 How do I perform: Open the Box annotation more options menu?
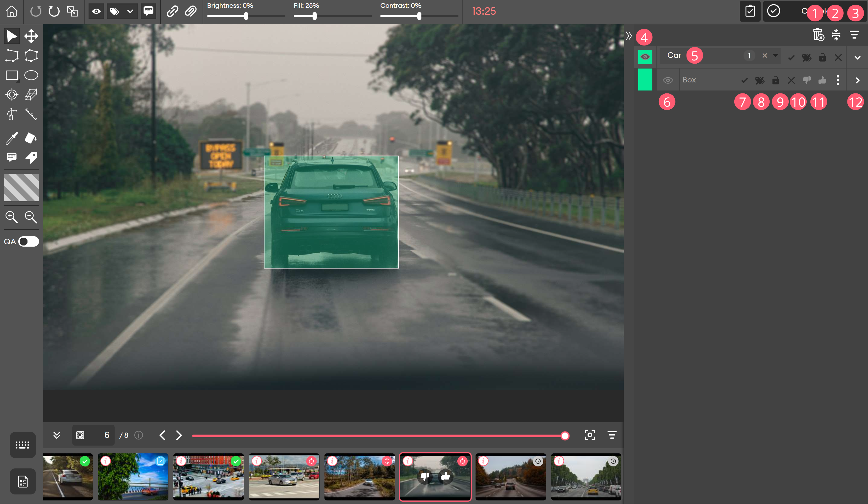838,80
